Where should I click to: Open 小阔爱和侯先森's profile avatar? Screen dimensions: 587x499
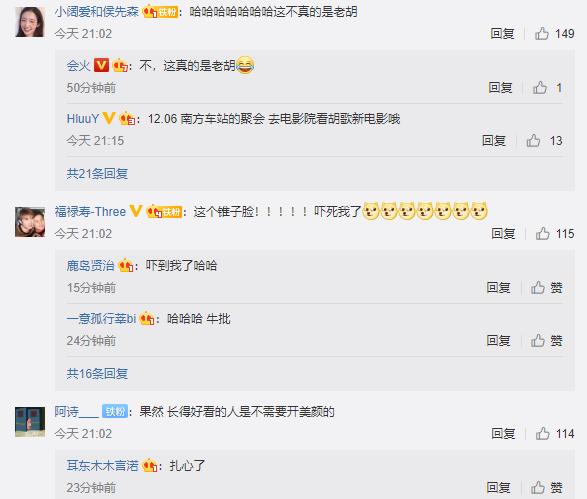pyautogui.click(x=30, y=22)
